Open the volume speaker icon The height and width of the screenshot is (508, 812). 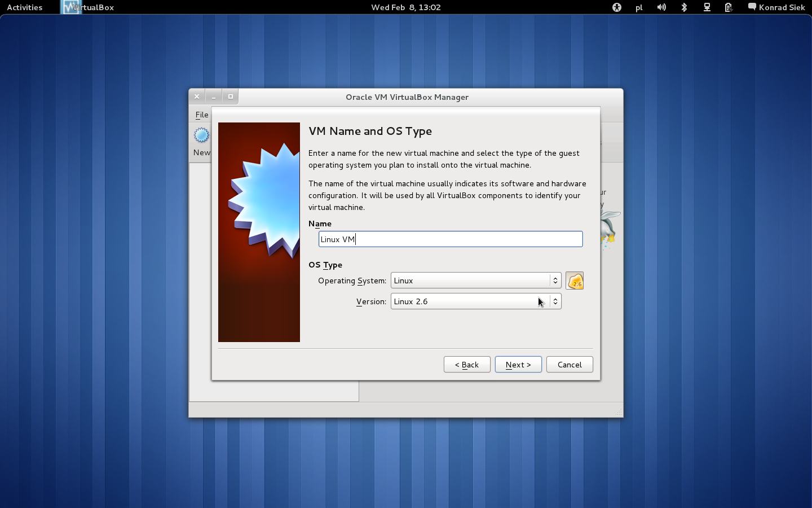(661, 7)
